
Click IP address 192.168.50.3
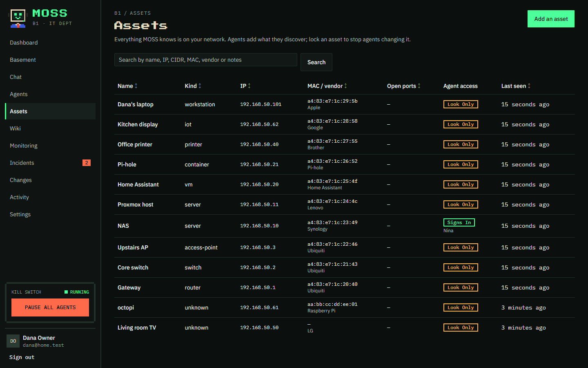258,247
